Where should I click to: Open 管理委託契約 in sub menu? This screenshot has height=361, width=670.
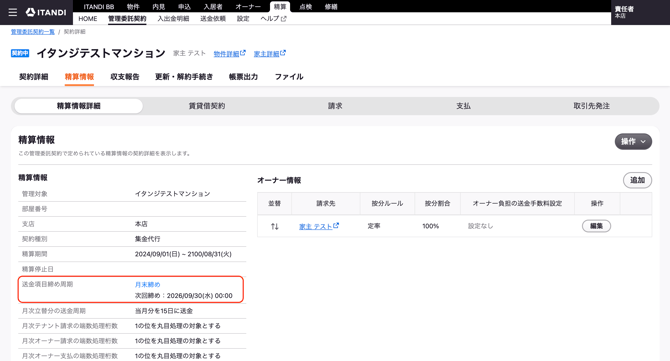127,19
